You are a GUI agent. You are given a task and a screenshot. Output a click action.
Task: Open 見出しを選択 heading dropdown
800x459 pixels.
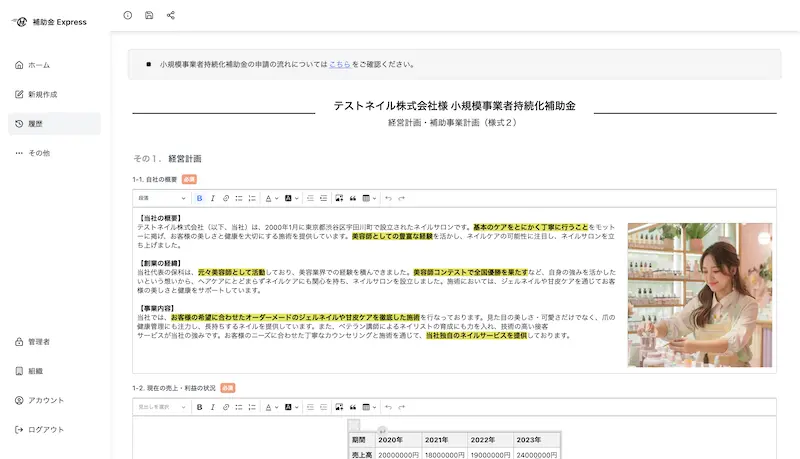tap(161, 407)
